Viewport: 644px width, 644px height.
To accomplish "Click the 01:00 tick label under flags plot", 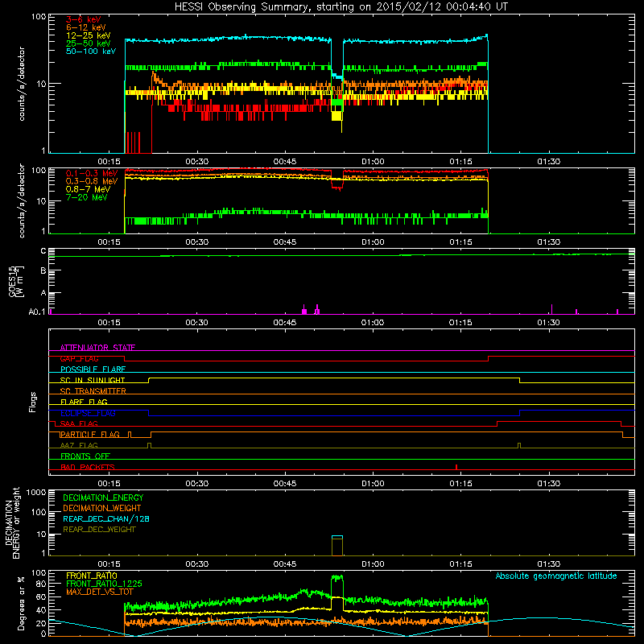I will (x=373, y=484).
